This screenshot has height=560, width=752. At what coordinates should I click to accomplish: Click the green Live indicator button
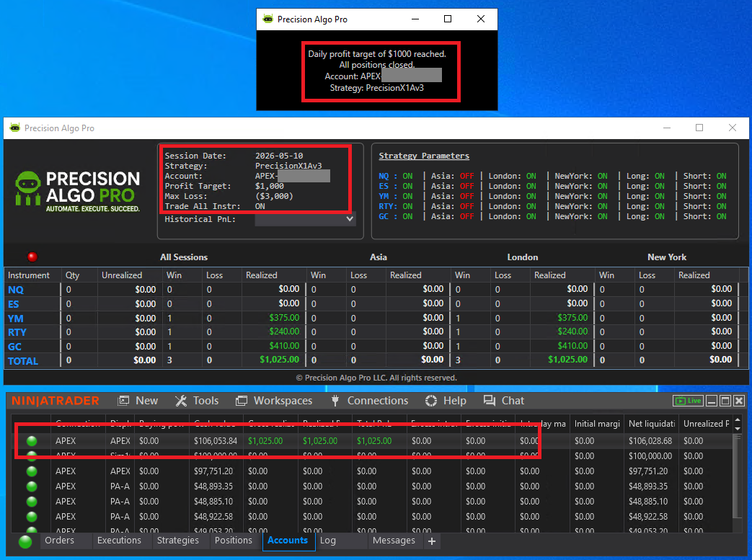(x=689, y=401)
